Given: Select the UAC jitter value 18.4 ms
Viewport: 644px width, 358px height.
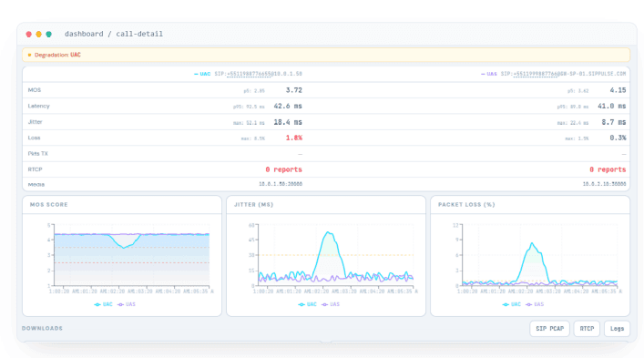Looking at the screenshot, I should 288,122.
